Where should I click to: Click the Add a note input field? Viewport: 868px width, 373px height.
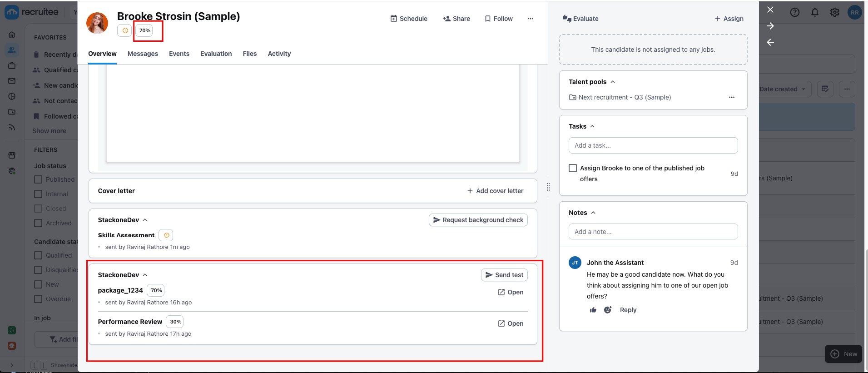pyautogui.click(x=653, y=232)
